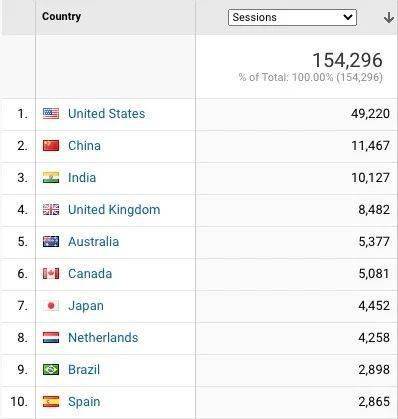Open the Sessions metric dropdown
398x419 pixels.
coord(292,17)
